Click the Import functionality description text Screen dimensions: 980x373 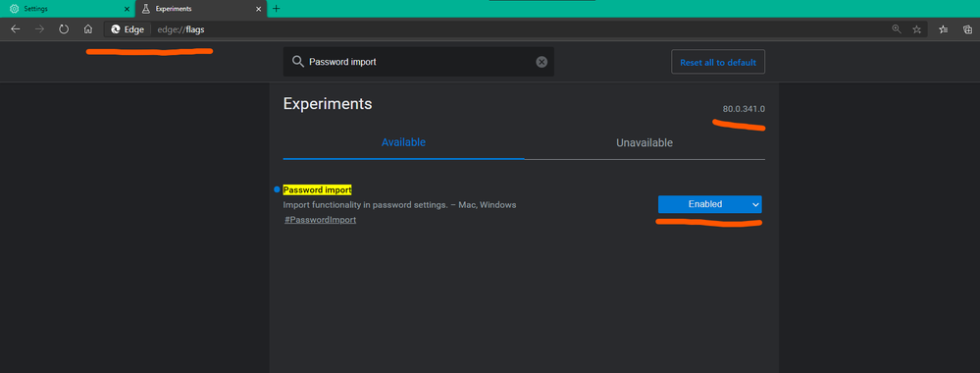click(399, 204)
